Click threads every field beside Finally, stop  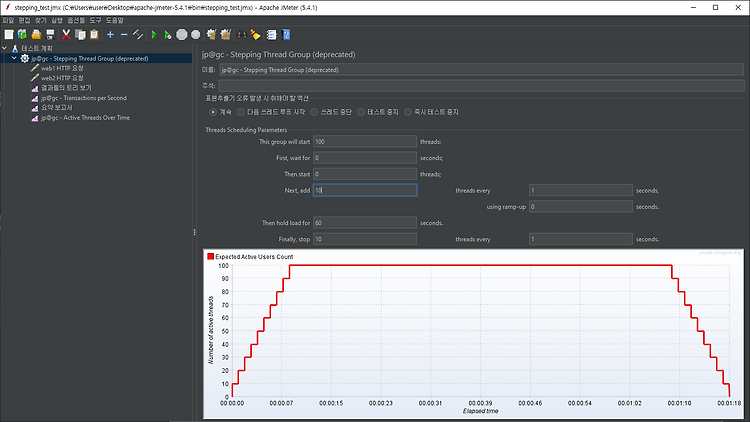click(x=581, y=239)
